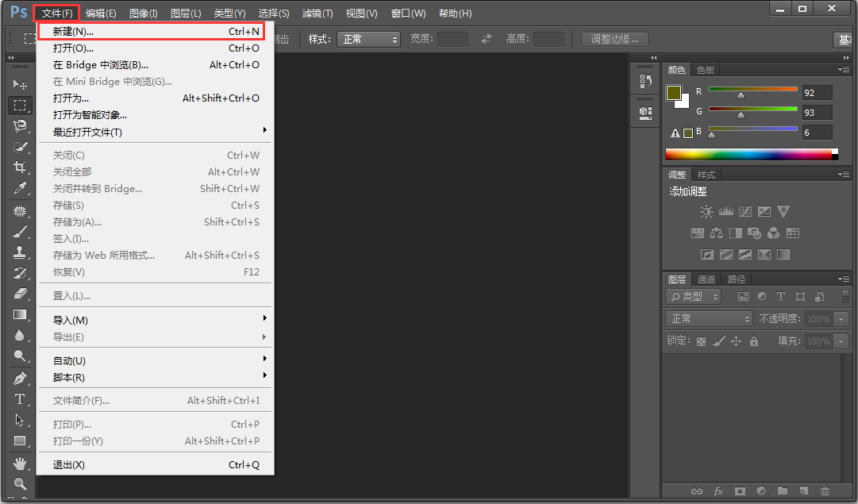Add a Color Balance adjustment
Image resolution: width=858 pixels, height=504 pixels.
click(x=716, y=233)
